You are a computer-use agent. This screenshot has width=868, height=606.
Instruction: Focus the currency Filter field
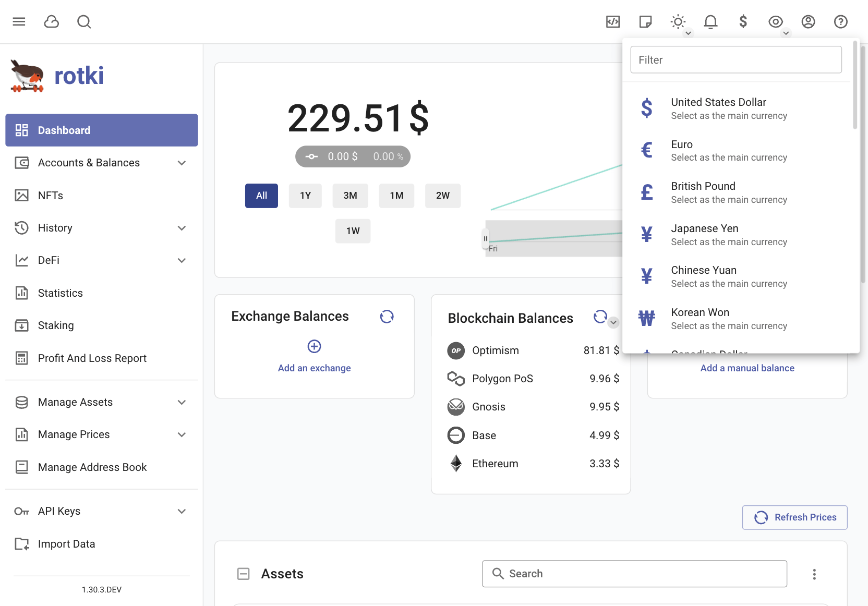point(736,60)
